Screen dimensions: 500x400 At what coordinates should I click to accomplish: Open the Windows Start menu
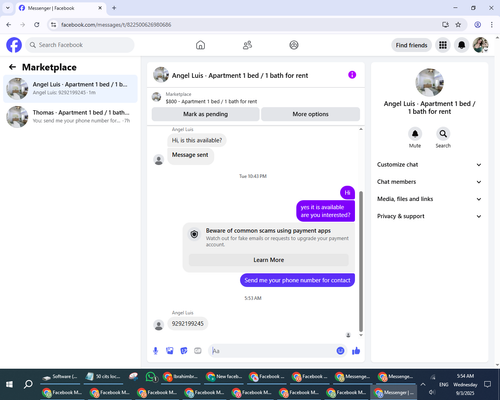pos(9,384)
